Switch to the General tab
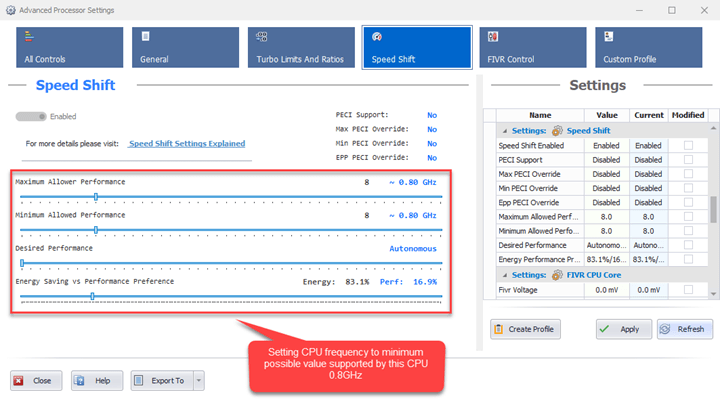The image size is (720, 405). click(x=185, y=47)
